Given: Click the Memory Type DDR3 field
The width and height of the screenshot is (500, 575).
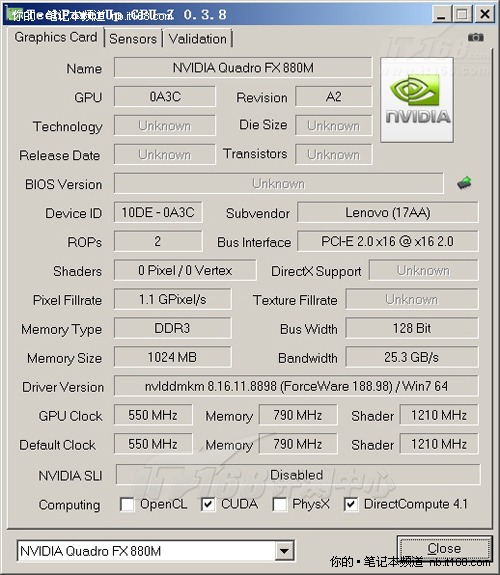Looking at the screenshot, I should pos(172,328).
